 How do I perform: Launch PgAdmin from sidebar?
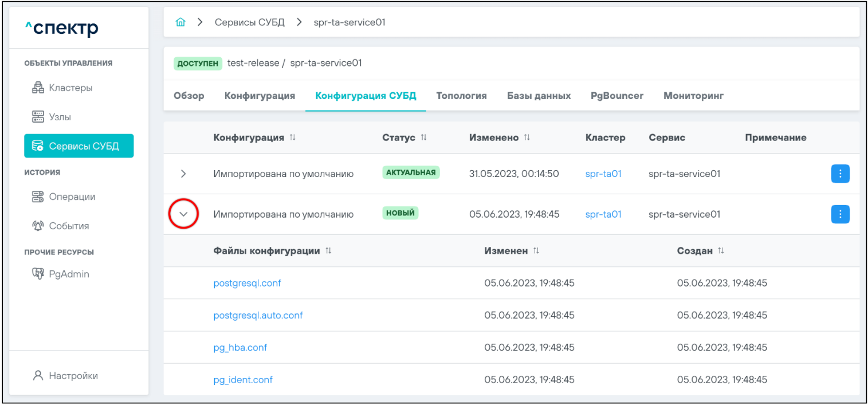pyautogui.click(x=69, y=274)
